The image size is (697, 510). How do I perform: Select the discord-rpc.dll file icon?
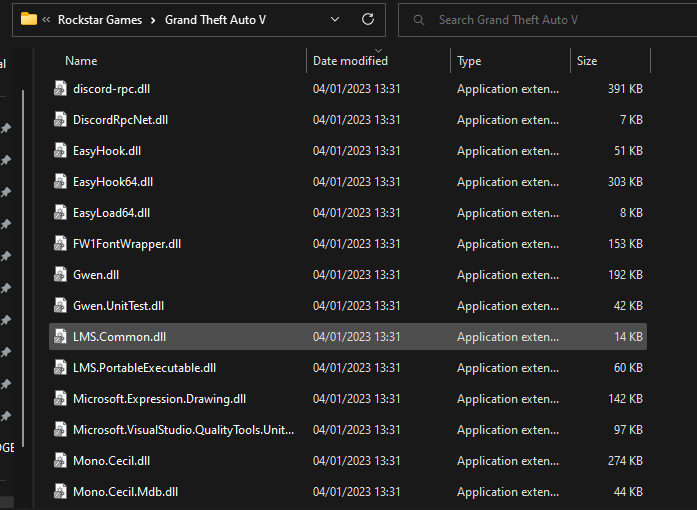[x=61, y=89]
